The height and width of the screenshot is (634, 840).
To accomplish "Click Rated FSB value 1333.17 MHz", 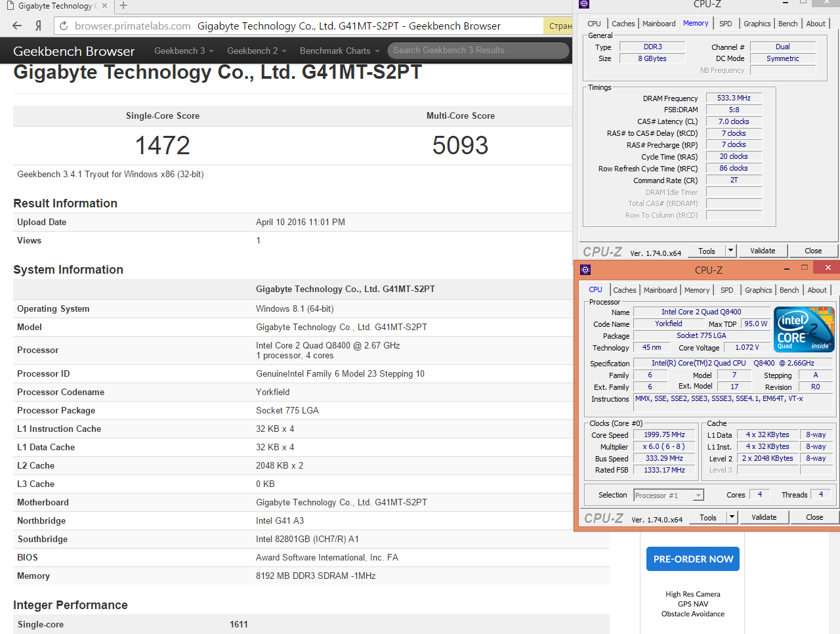I will point(664,470).
